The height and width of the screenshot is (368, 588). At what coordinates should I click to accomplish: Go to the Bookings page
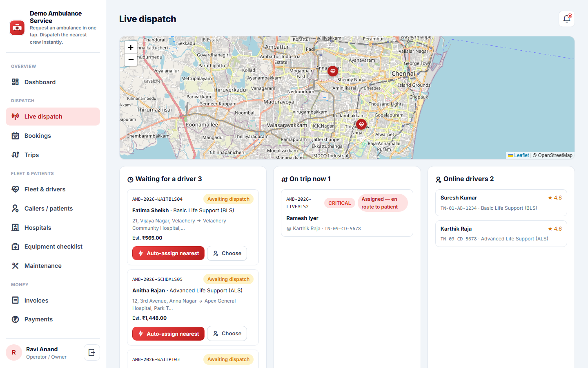click(53, 136)
